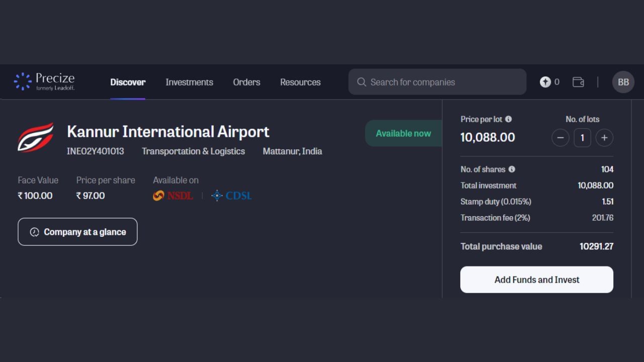This screenshot has width=644, height=362.
Task: Click Transportation & Logistics sector label
Action: click(x=193, y=151)
